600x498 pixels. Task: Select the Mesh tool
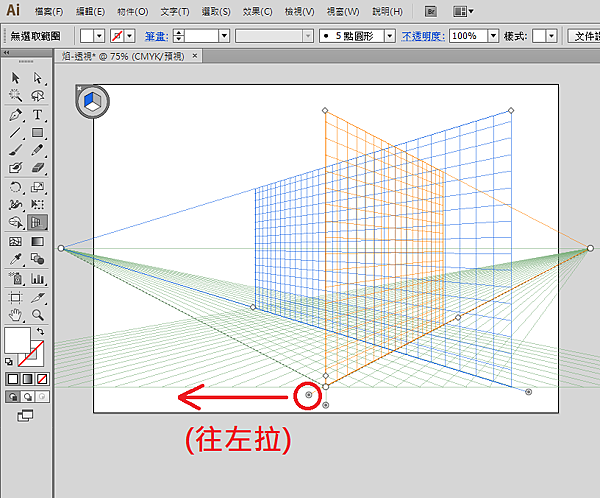click(x=15, y=242)
